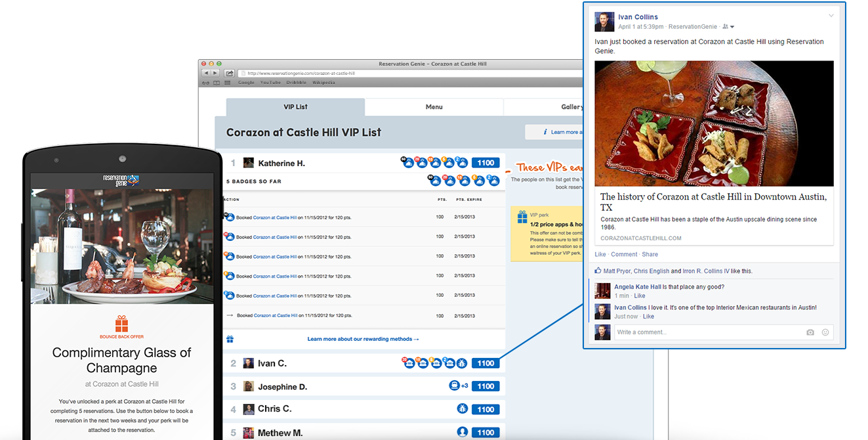Open the Google bookmark
868x440 pixels.
click(246, 83)
